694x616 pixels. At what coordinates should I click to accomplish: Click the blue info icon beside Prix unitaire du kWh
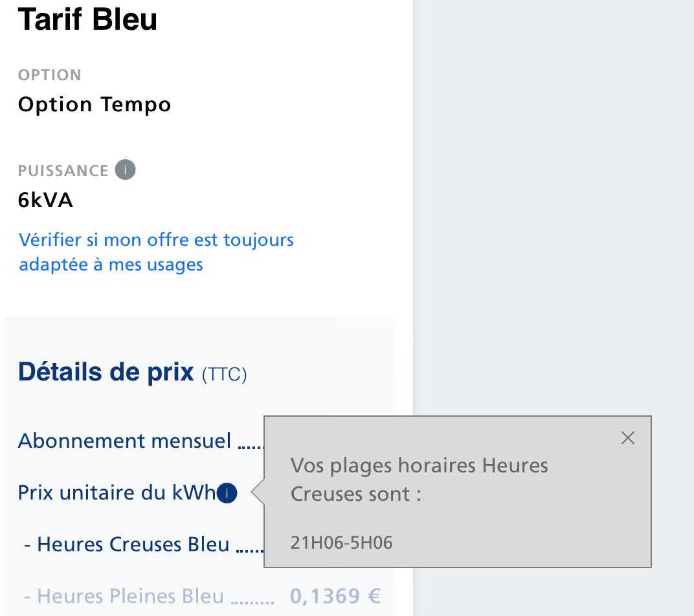(x=227, y=492)
